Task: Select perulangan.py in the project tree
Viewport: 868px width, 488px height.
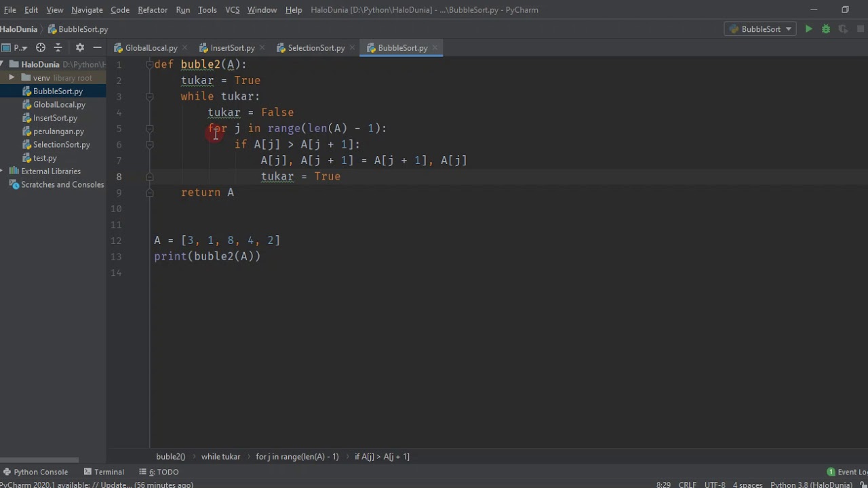Action: (x=58, y=131)
